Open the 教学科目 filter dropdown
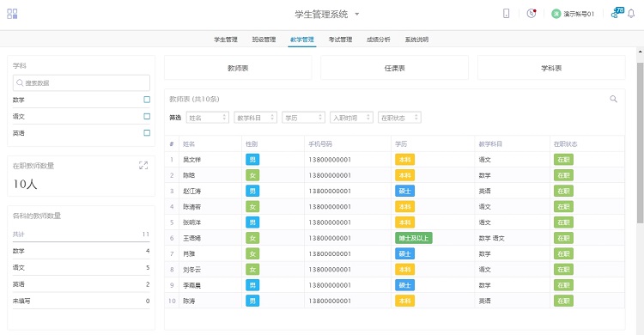Screen dimensions: 644x335 [256, 118]
